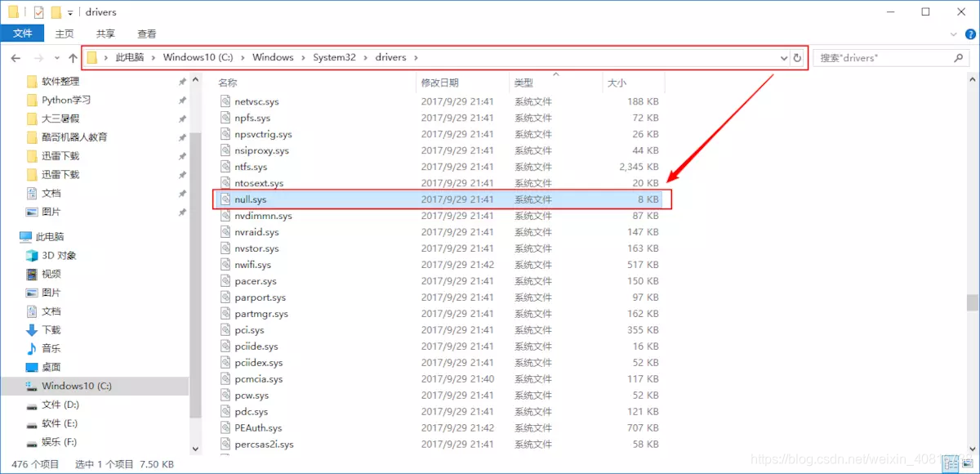Click Windows in the address breadcrumb
This screenshot has height=474, width=980.
(273, 58)
